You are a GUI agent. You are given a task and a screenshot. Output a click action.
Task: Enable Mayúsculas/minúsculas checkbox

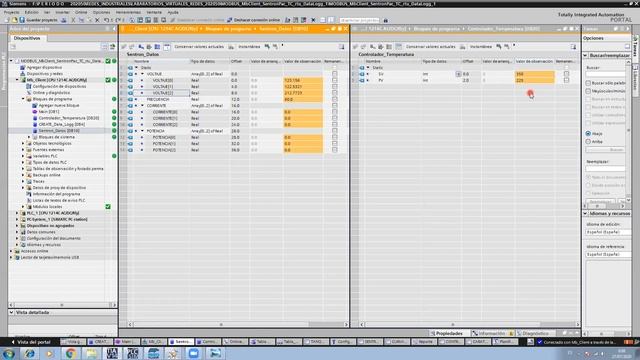(x=588, y=91)
